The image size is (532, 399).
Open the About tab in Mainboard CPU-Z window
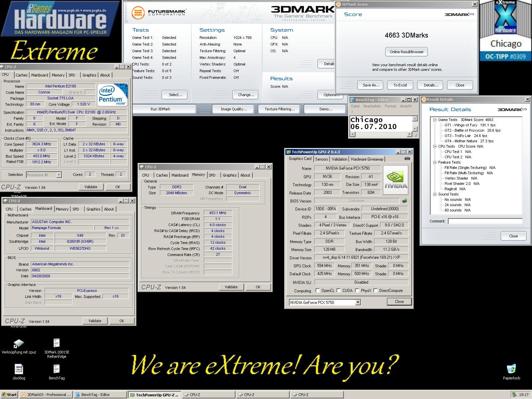pos(109,209)
